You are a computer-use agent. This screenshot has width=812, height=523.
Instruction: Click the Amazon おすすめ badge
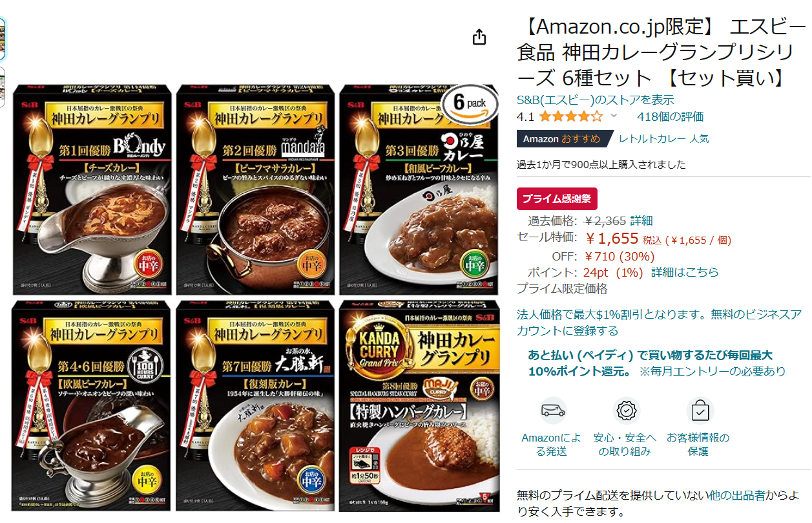coord(561,139)
